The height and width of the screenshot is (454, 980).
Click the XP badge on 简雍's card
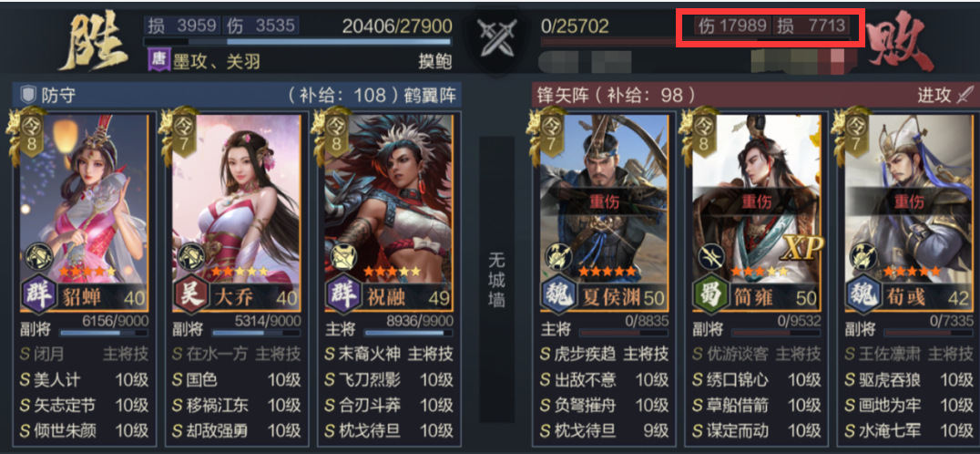pos(801,250)
